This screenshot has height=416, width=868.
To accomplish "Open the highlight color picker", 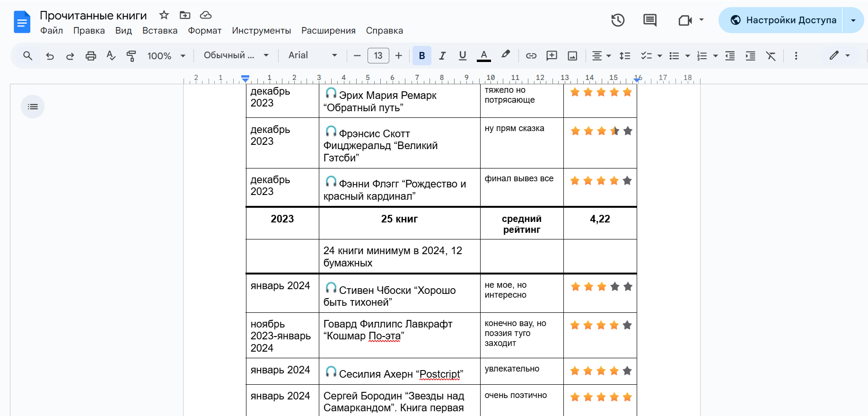I will [x=506, y=55].
